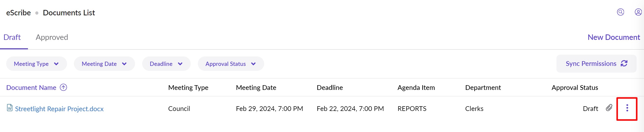Open Streetlight Repair Project.docx
The image size is (644, 132).
pyautogui.click(x=59, y=109)
